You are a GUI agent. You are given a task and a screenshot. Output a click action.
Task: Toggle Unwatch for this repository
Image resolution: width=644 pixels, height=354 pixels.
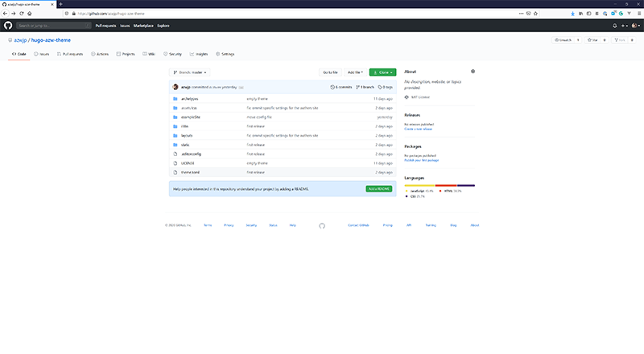[563, 40]
